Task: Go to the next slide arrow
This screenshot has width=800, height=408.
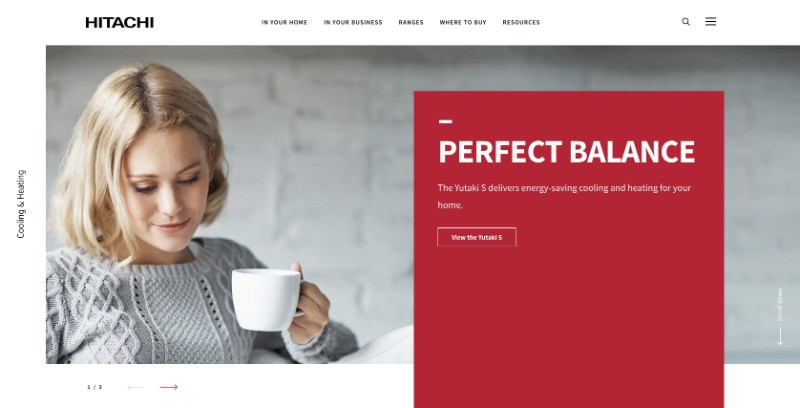Action: [168, 387]
